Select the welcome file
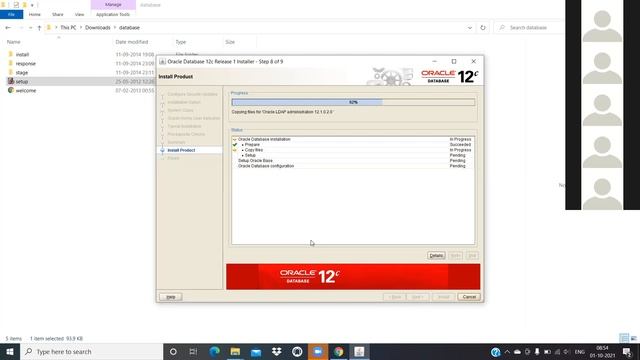The image size is (640, 360). coord(25,91)
